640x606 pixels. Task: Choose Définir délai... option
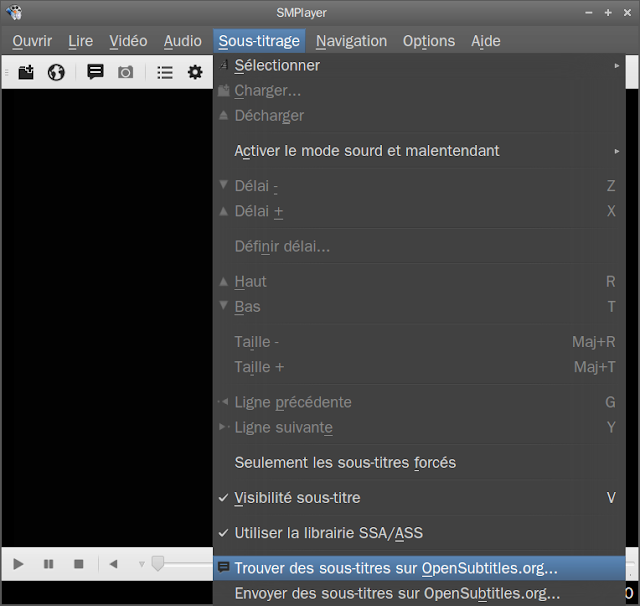point(419,246)
